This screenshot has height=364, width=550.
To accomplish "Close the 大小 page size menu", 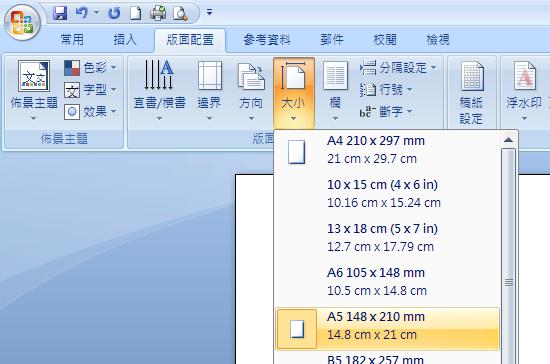I will click(x=294, y=92).
